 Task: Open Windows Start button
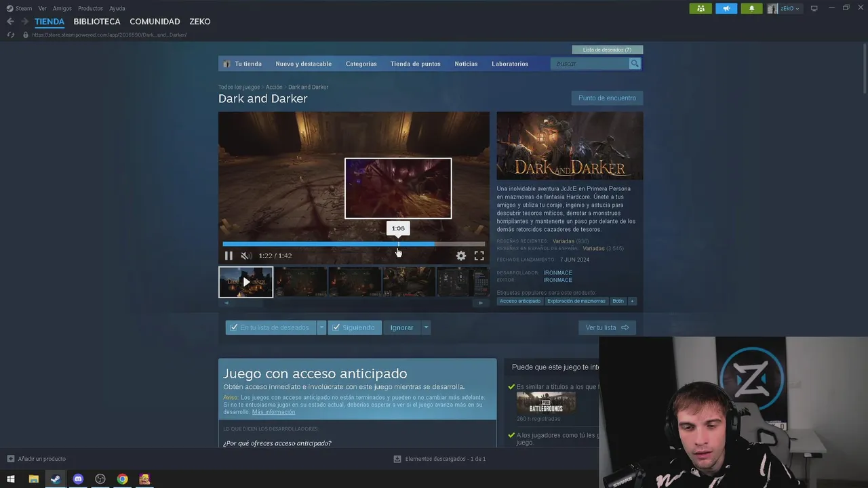pos(11,479)
